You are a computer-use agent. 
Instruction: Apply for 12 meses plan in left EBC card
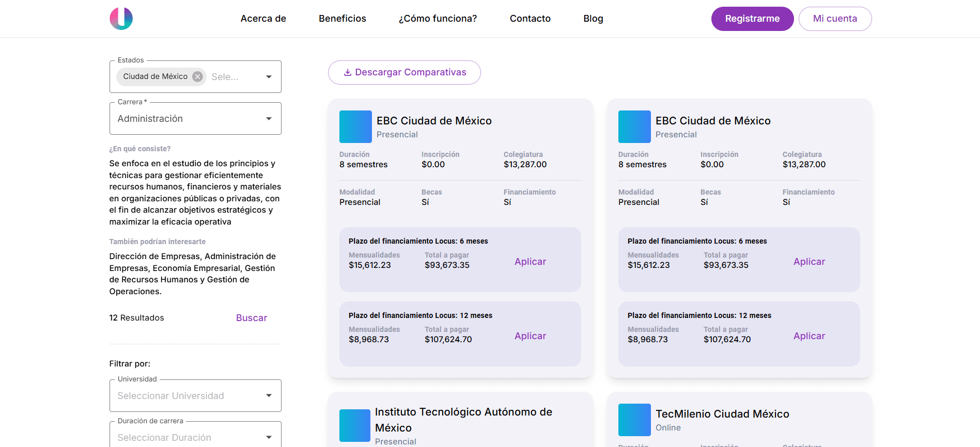click(530, 336)
